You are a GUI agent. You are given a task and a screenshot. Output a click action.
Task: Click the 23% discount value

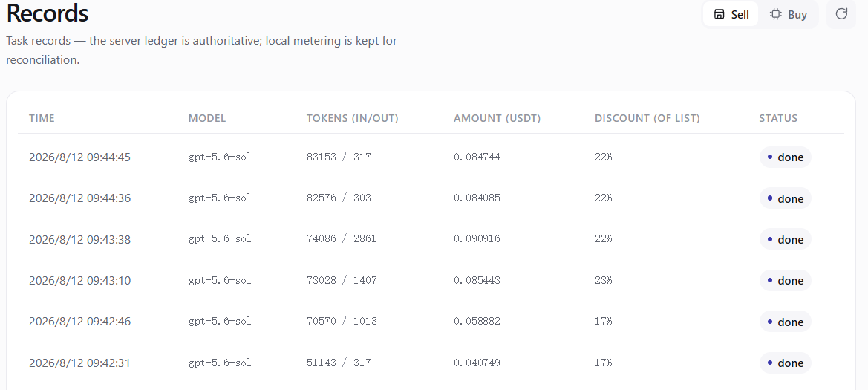(x=604, y=280)
